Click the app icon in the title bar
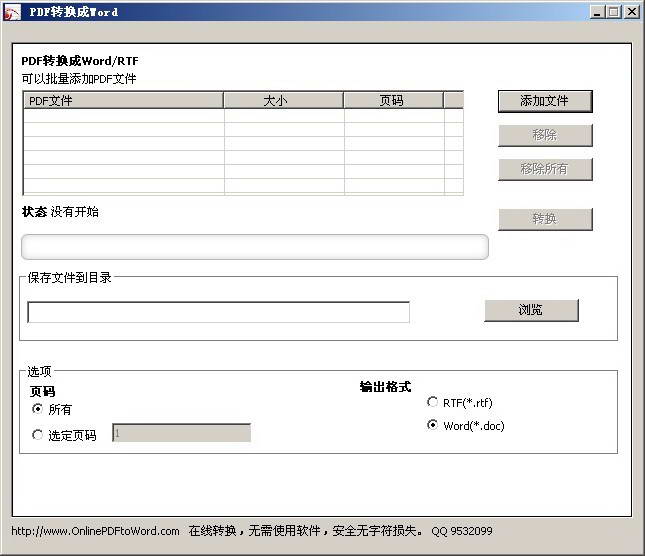Viewport: 645px width, 556px height. point(12,12)
